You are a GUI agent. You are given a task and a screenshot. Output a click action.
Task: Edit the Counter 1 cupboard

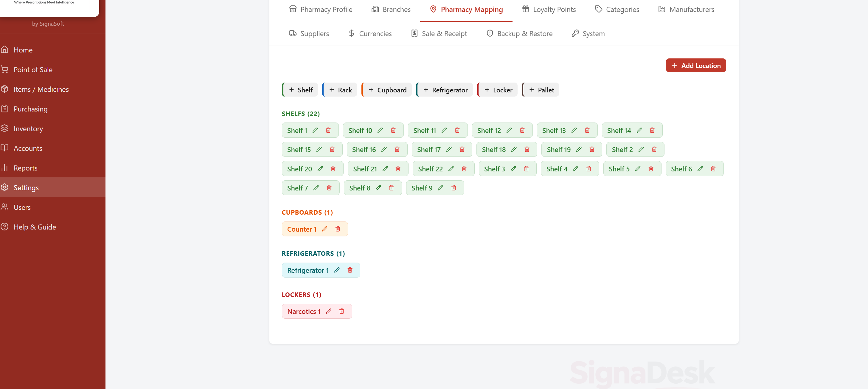324,229
